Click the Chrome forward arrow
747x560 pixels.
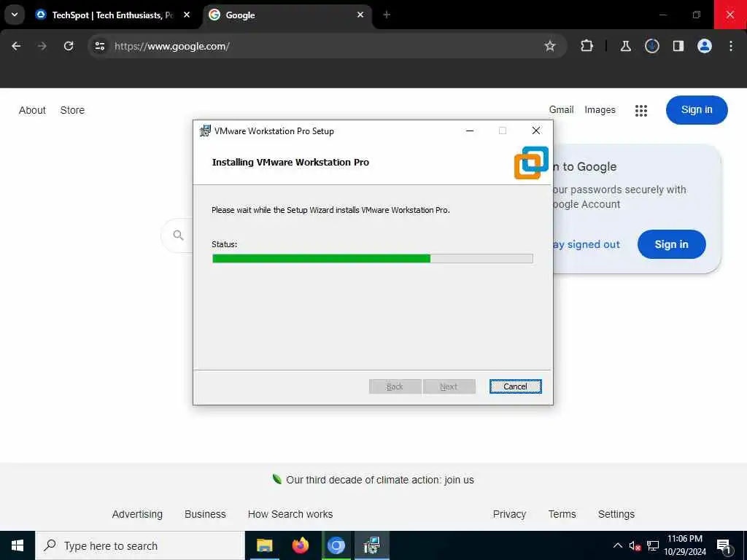42,46
